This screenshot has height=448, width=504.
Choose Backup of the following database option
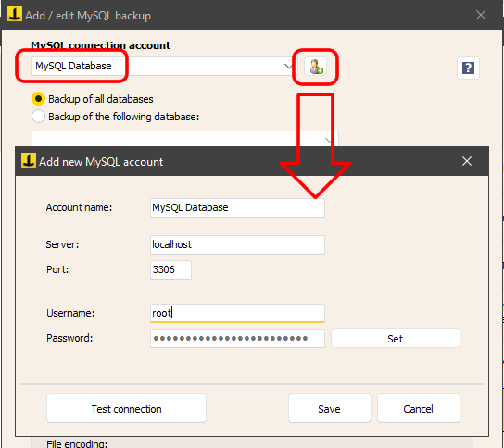(116, 117)
